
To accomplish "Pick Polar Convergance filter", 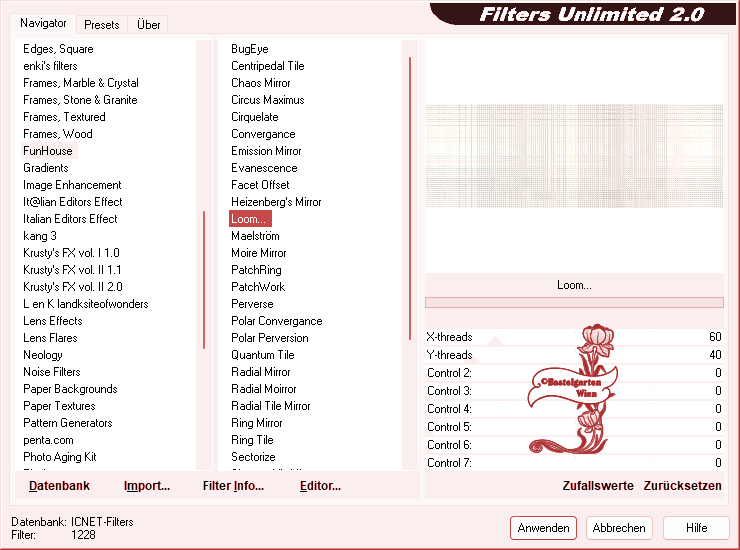I will click(277, 321).
